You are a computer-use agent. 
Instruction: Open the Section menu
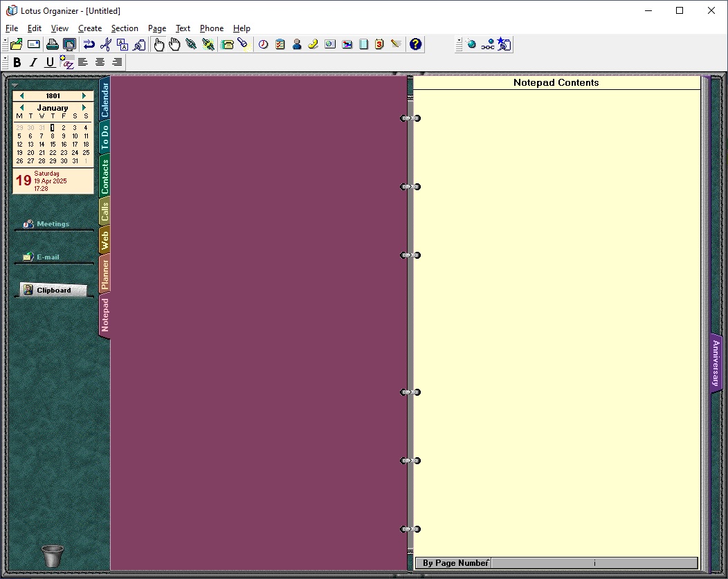click(x=125, y=28)
